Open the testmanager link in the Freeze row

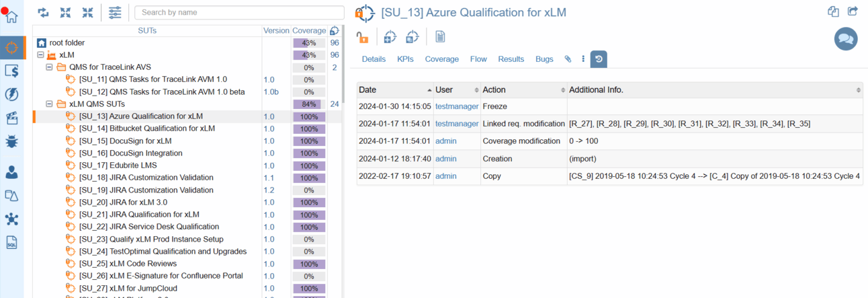457,106
